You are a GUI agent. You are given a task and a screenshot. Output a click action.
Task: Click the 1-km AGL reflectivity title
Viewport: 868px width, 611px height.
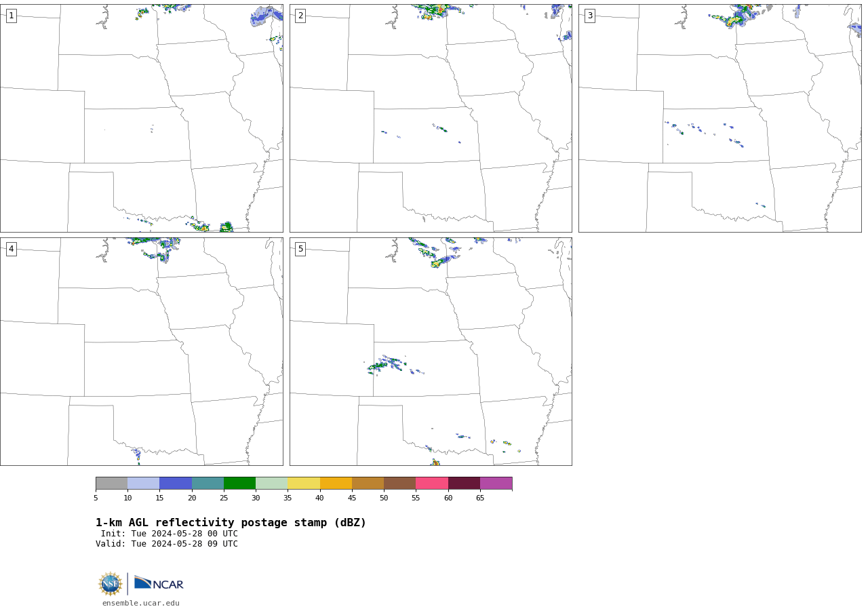click(231, 523)
